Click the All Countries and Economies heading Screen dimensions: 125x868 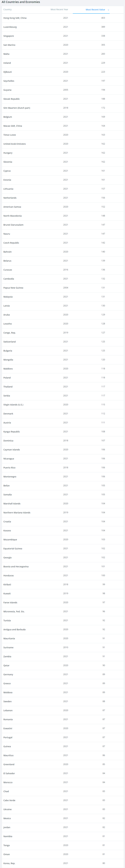tap(21, 2)
